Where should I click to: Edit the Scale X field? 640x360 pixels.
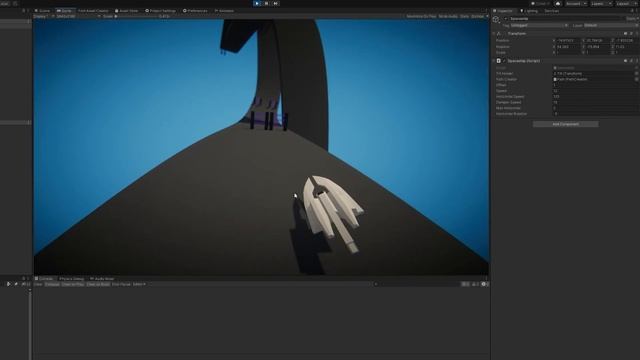(568, 53)
